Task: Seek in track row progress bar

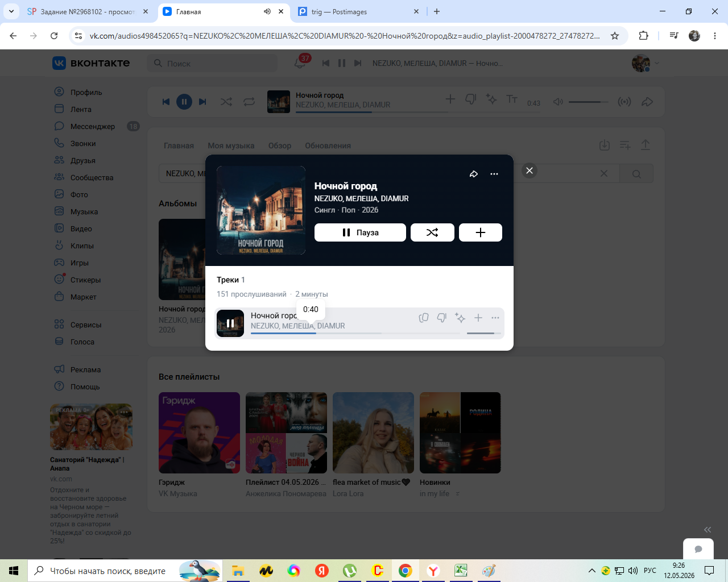Action: (355, 333)
